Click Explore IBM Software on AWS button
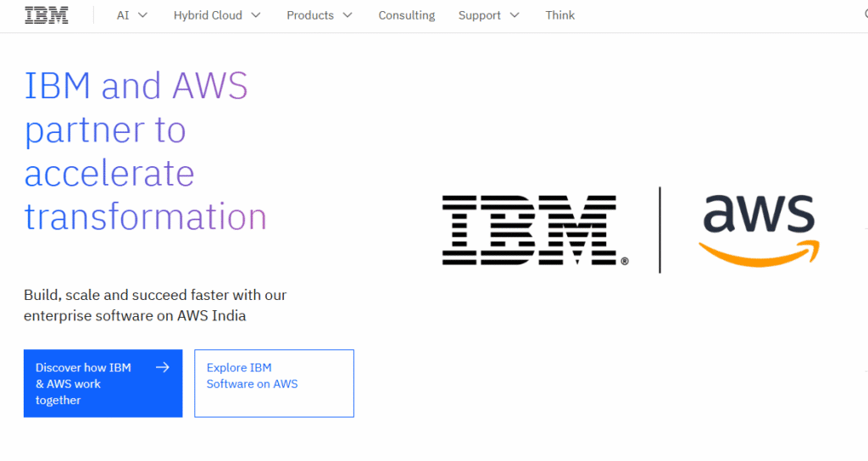Viewport: 868px width, 461px height. [x=274, y=384]
